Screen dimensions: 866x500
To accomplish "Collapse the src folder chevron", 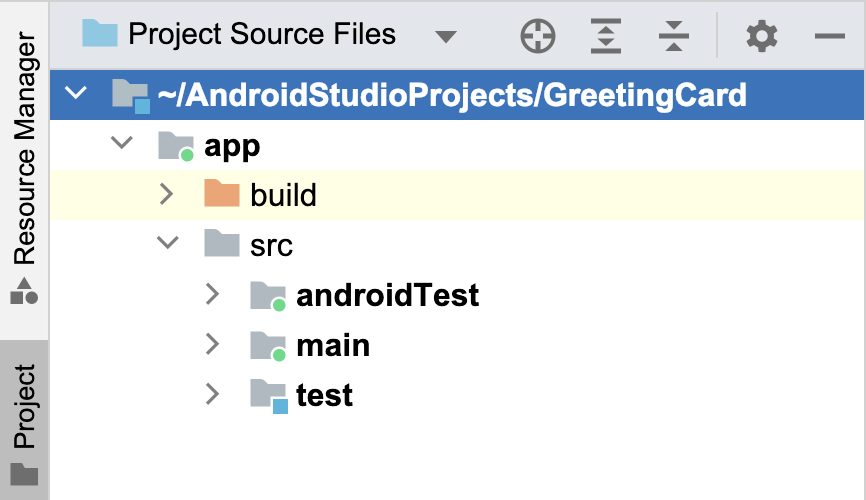I will pyautogui.click(x=167, y=245).
